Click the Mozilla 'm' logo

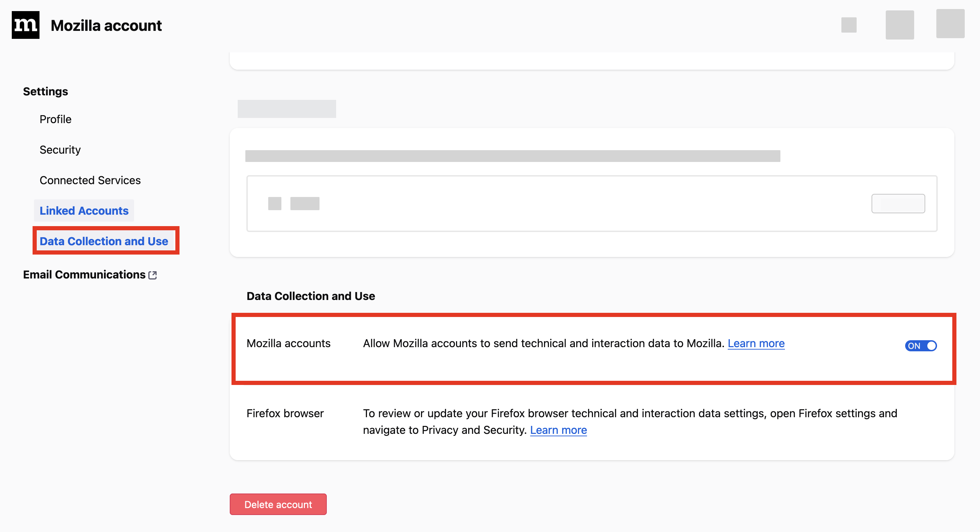[26, 25]
